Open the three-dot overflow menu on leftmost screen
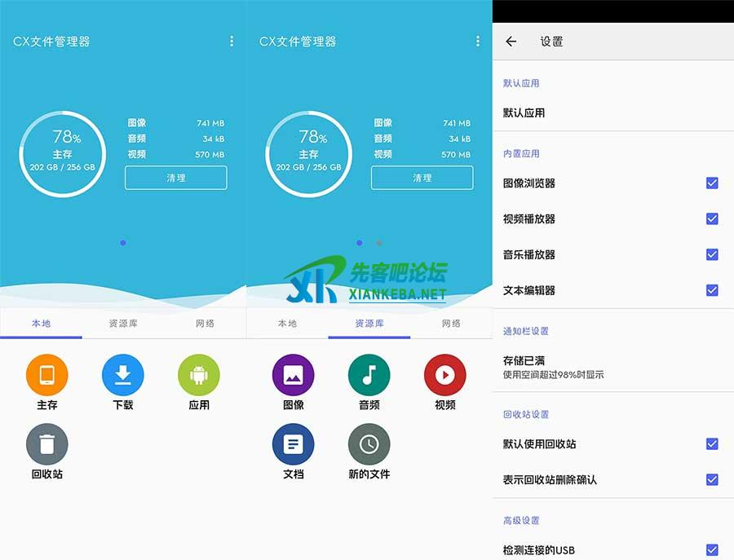This screenshot has height=560, width=734. point(232,42)
